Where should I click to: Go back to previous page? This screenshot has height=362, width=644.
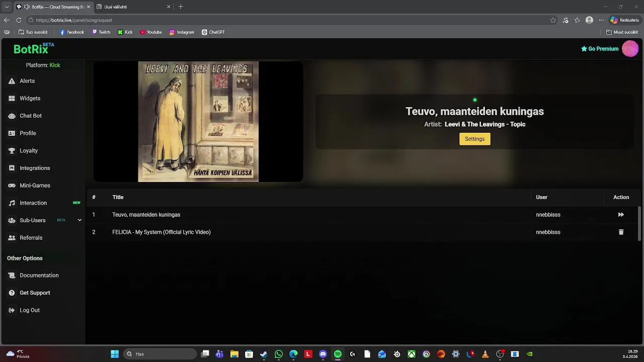point(7,20)
